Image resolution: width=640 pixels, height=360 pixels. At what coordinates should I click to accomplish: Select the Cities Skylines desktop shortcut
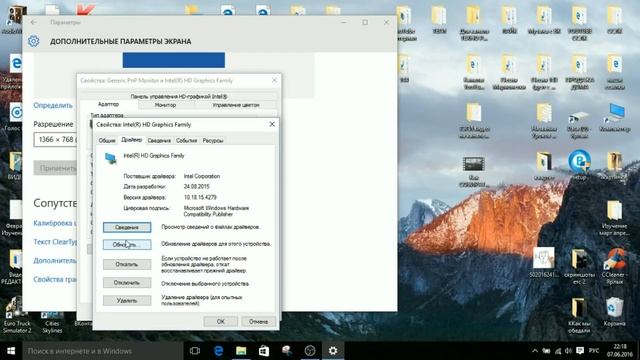pos(52,322)
